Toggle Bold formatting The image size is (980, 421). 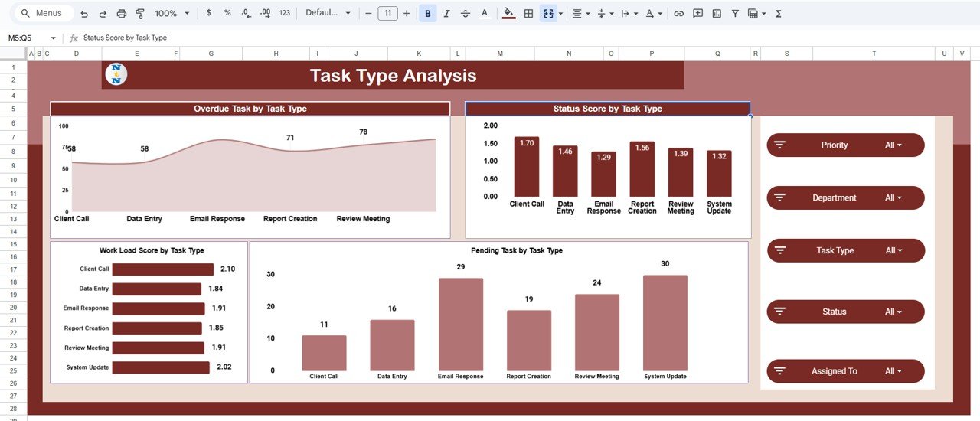click(427, 14)
